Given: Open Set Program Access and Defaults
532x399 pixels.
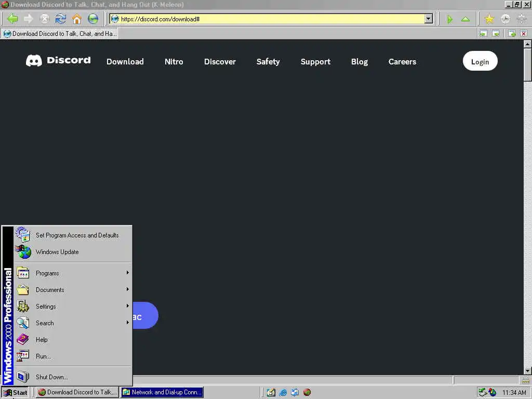Looking at the screenshot, I should tap(73, 235).
